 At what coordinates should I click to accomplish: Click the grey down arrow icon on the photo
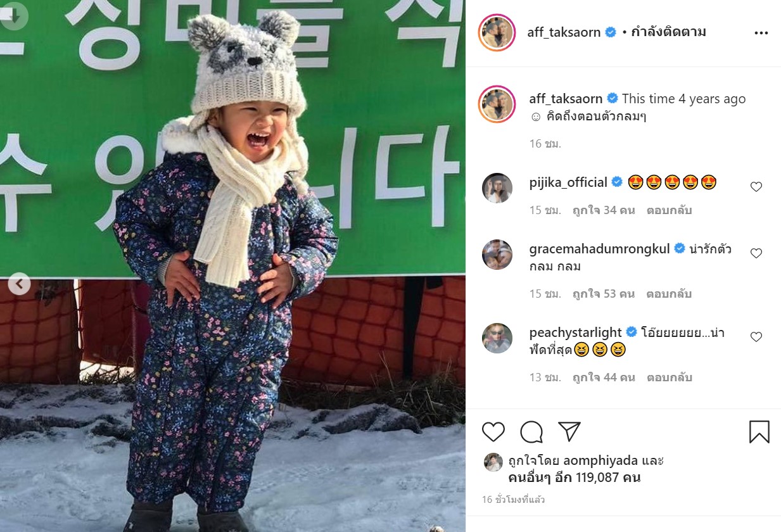(13, 15)
